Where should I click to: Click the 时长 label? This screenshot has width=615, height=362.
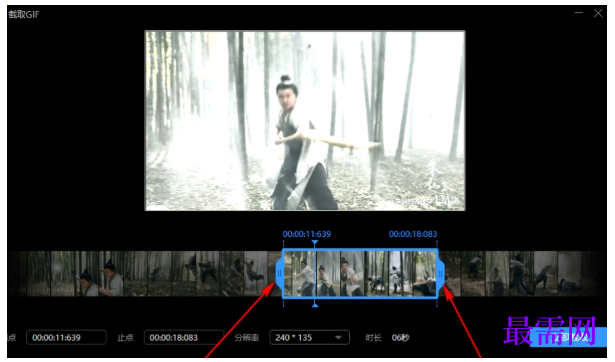tap(373, 338)
